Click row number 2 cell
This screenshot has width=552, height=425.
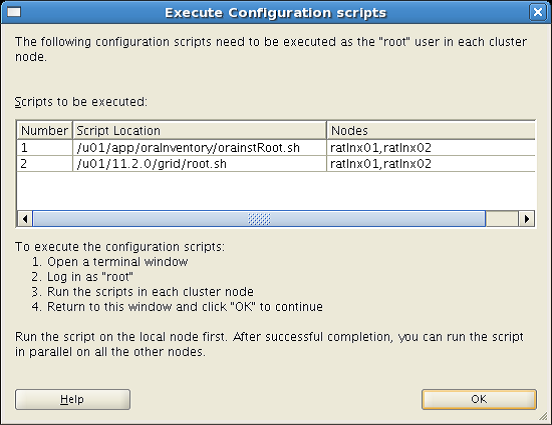(x=45, y=164)
